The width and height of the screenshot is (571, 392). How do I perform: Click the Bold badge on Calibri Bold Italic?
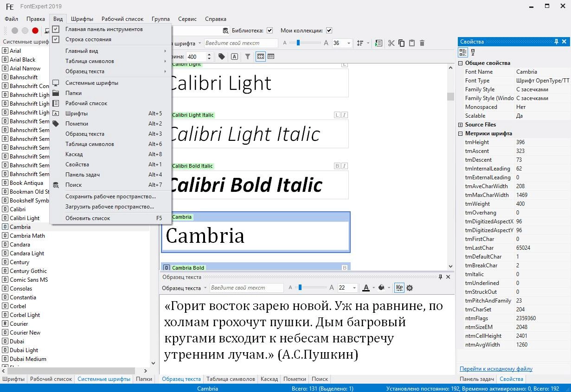[x=337, y=166]
